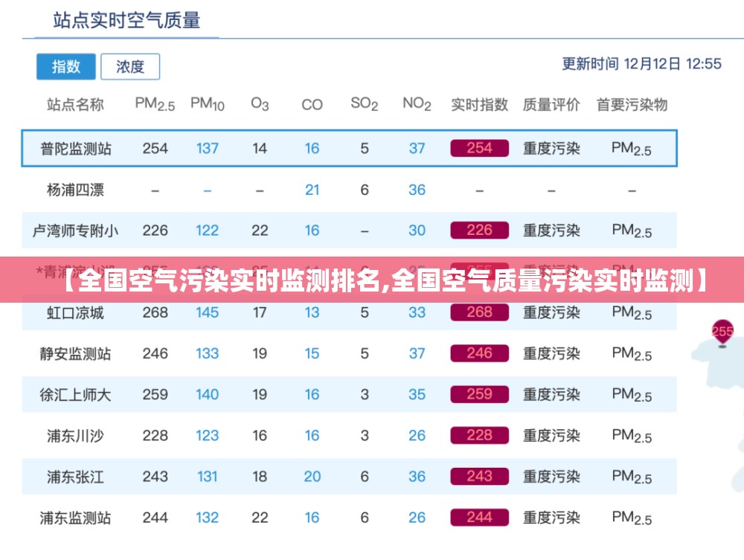Click the PM10 column header
Image resolution: width=744 pixels, height=560 pixels.
point(208,104)
